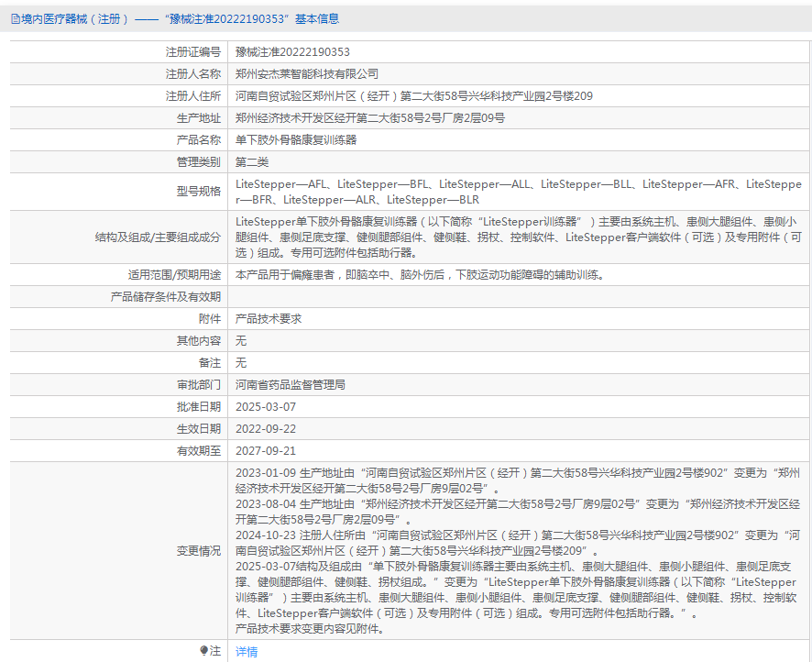The height and width of the screenshot is (662, 812).
Task: Click the 结构及组成/主要组成成分 label
Action: 158,237
